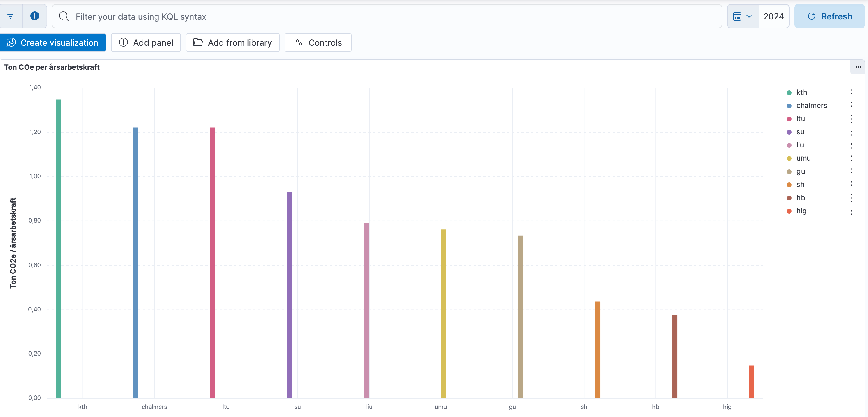Open legend actions for hb
868x417 pixels.
tap(852, 198)
